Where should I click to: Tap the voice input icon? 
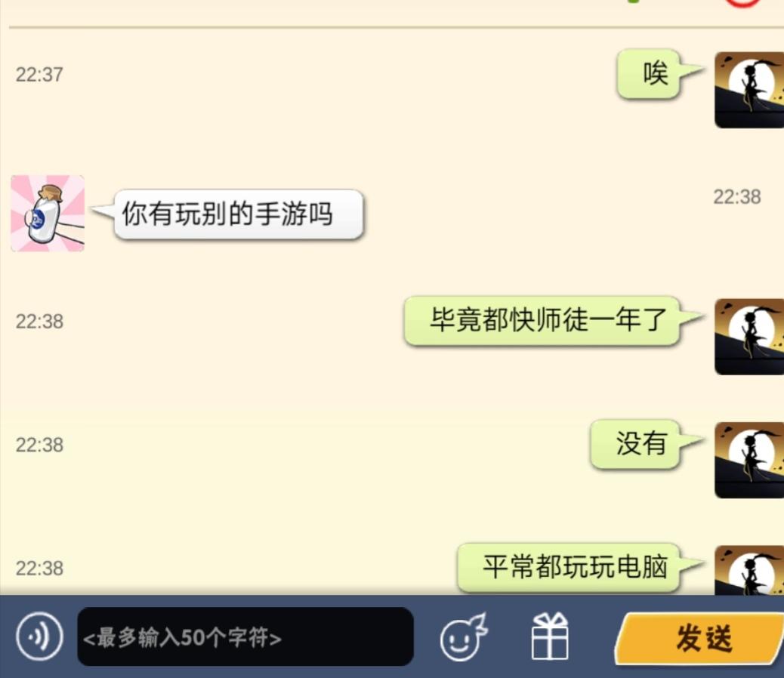coord(39,636)
